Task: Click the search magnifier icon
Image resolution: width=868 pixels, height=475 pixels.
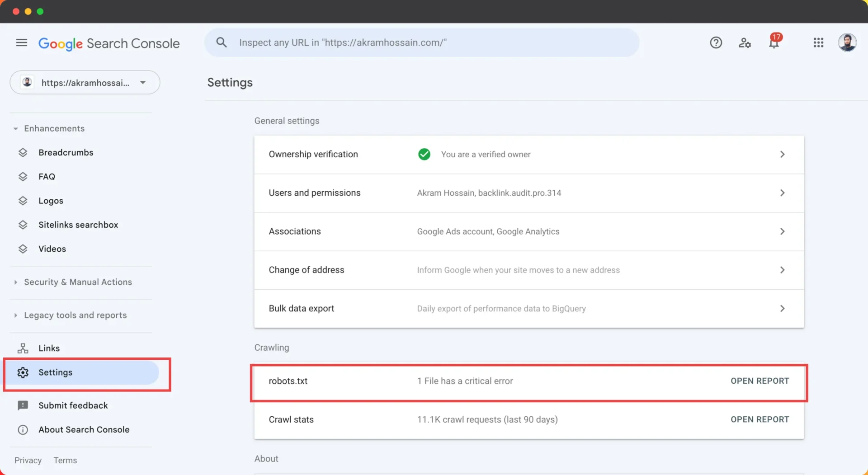Action: pyautogui.click(x=222, y=42)
